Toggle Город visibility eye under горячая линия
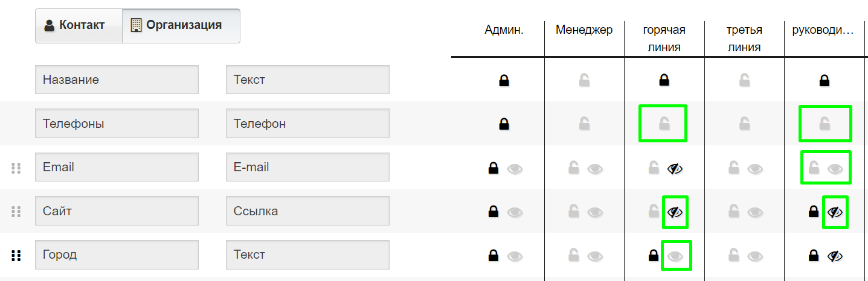Image resolution: width=868 pixels, height=281 pixels. point(675,256)
